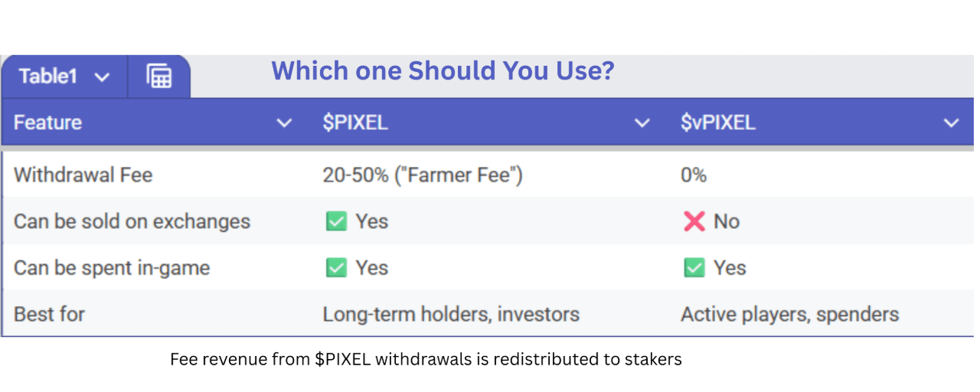Click the 0% withdrawal fee cell
The height and width of the screenshot is (392, 980).
coord(694,175)
